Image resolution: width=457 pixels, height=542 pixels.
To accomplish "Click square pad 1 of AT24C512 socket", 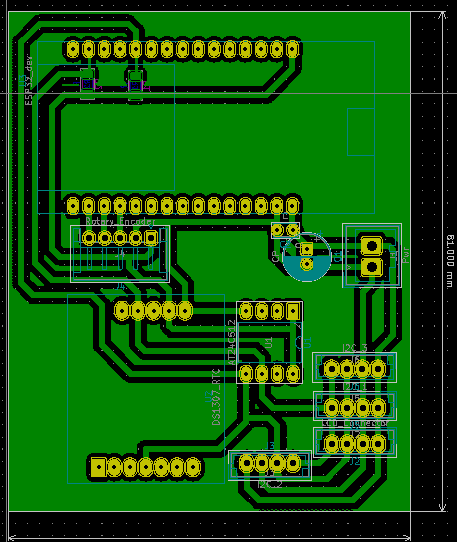I will pos(293,311).
